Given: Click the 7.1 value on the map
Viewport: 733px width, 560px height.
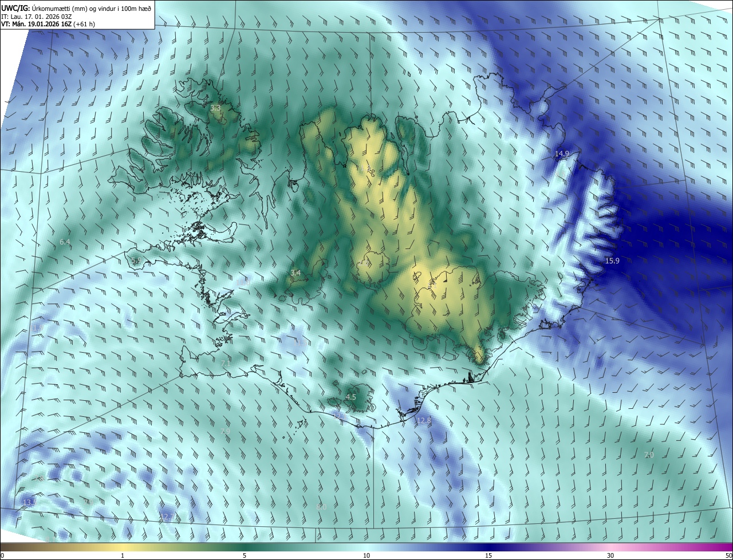Looking at the screenshot, I should [x=226, y=364].
